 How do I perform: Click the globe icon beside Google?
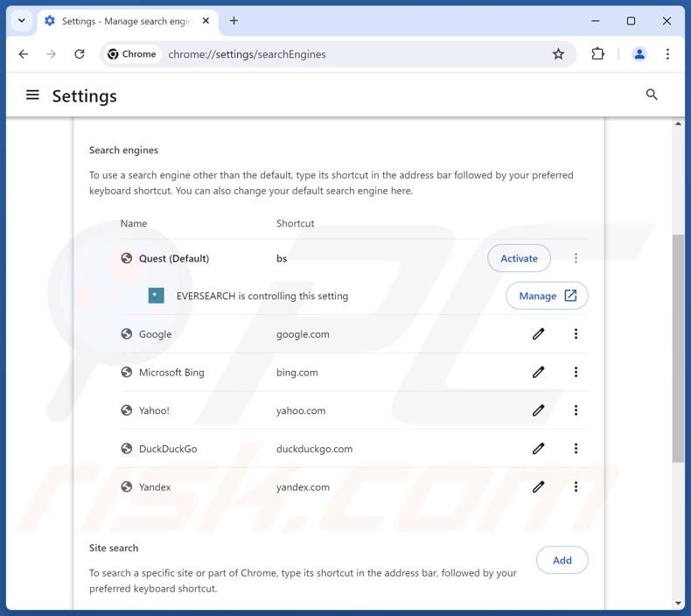(x=127, y=333)
